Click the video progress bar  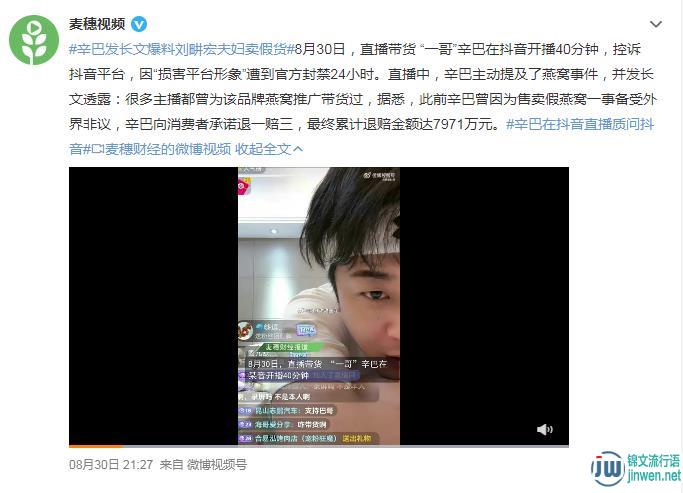pyautogui.click(x=319, y=446)
